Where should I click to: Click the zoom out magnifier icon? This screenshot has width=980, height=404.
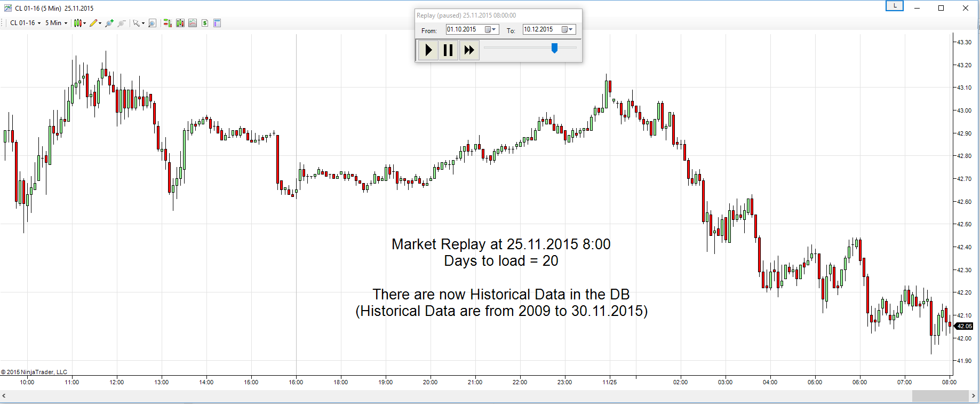[x=122, y=23]
